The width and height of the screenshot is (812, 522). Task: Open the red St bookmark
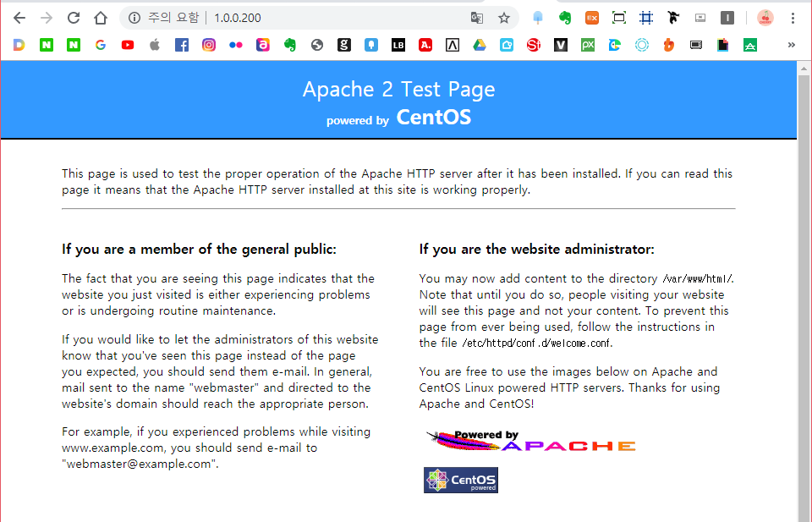point(534,45)
